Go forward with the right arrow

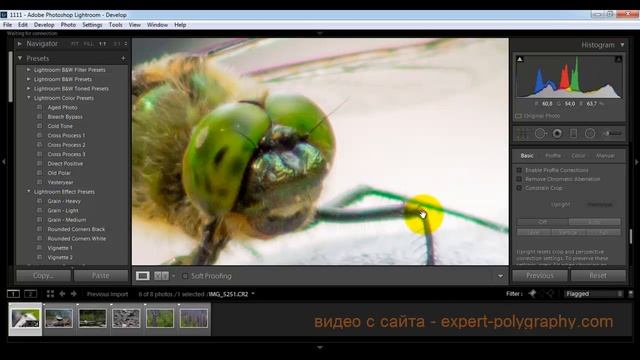tap(73, 294)
